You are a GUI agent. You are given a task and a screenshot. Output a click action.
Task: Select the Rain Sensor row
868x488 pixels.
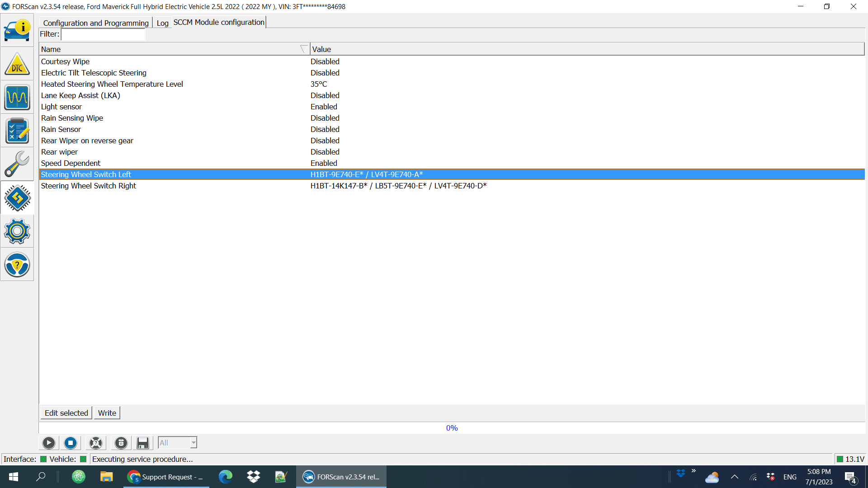[452, 129]
